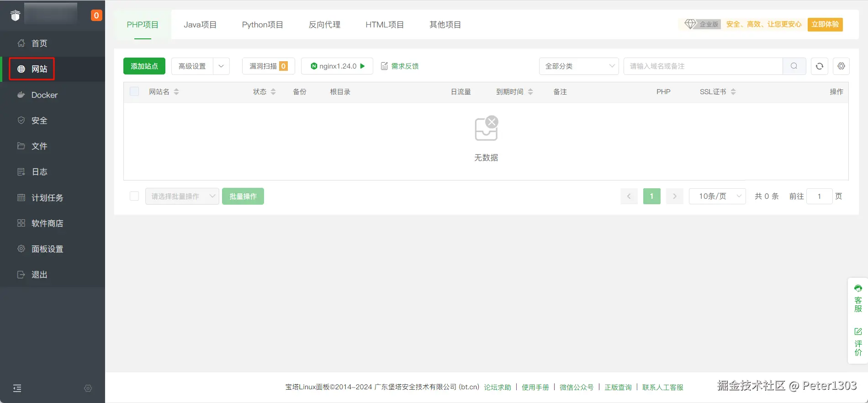The width and height of the screenshot is (868, 403).
Task: Switch to the Python项目 tab
Action: pos(262,25)
